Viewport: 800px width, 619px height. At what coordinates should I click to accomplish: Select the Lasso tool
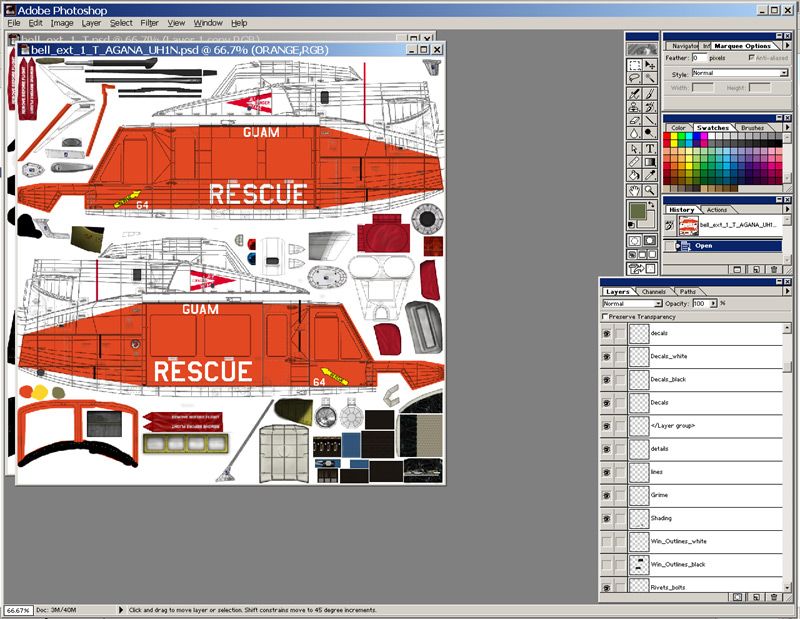(x=634, y=78)
